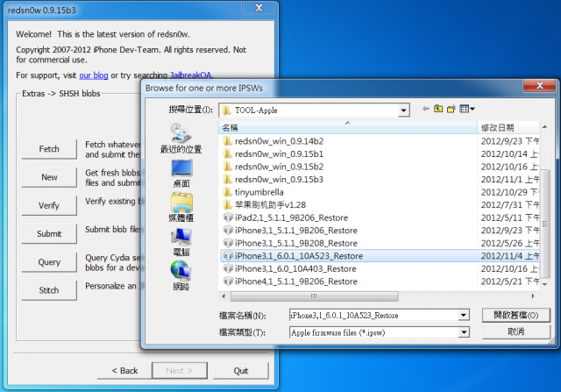Screen dimensions: 561x392
Task: Click the iPhone3,1_5.1.1_9B206_Restore file icon
Action: coord(228,230)
